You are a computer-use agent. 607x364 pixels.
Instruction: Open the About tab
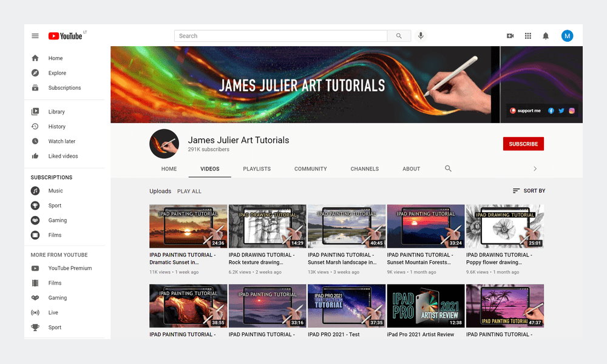click(x=411, y=169)
